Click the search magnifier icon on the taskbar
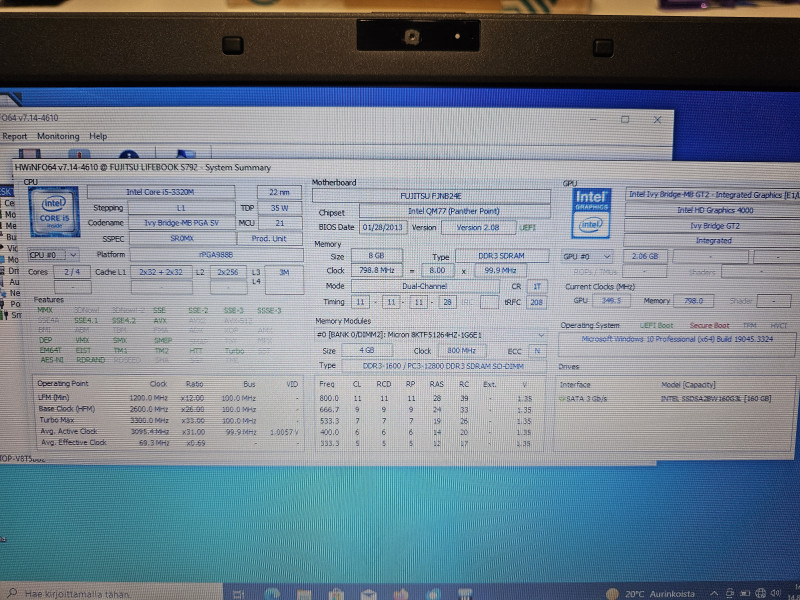 12,593
